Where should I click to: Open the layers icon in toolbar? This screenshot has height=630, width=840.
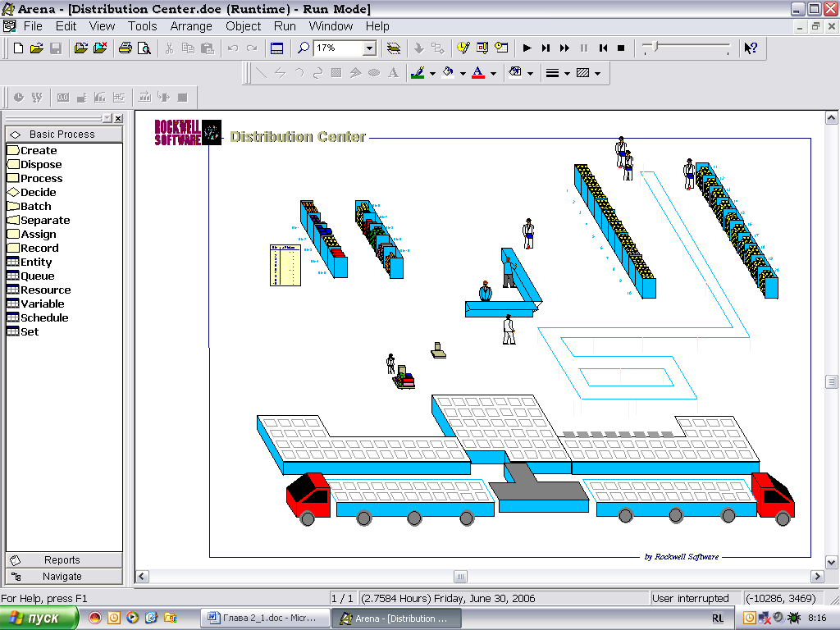(x=393, y=48)
